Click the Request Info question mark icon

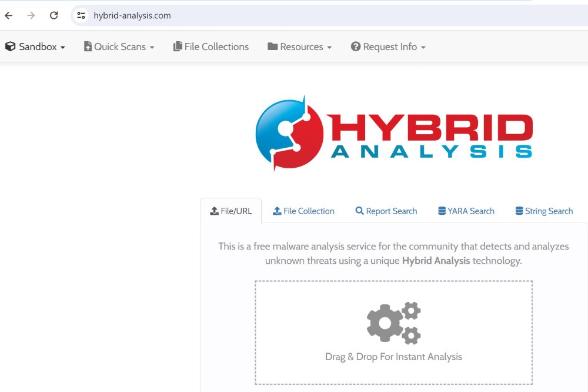click(x=356, y=46)
